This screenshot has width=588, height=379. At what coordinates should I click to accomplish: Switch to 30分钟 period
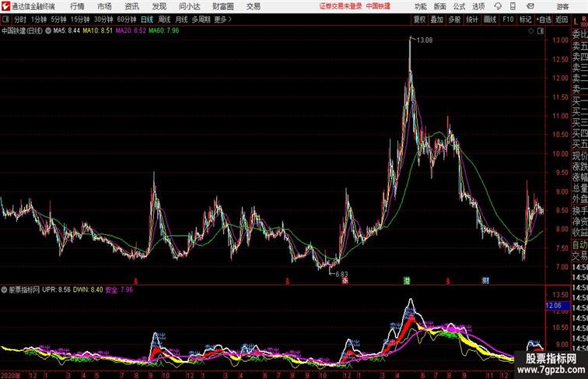click(x=103, y=19)
